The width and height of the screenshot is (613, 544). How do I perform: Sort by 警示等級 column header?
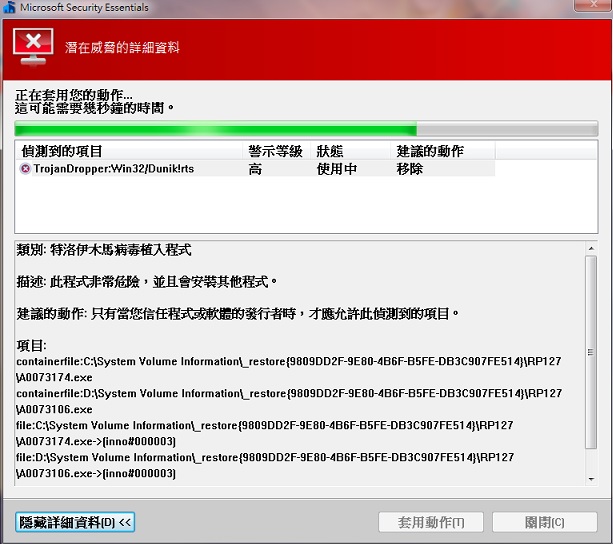click(x=276, y=151)
